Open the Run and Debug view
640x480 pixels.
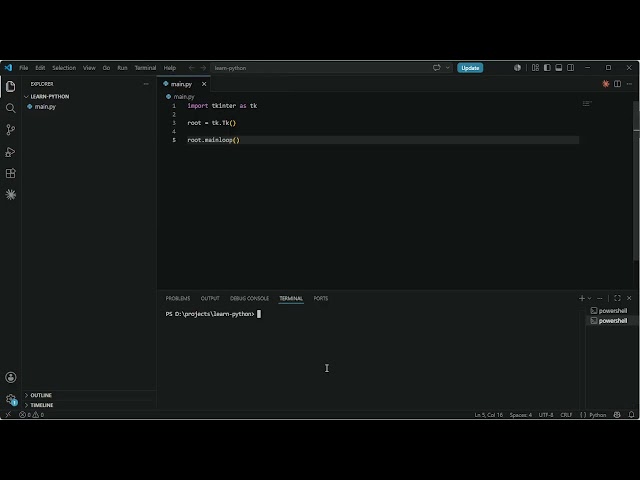[11, 152]
